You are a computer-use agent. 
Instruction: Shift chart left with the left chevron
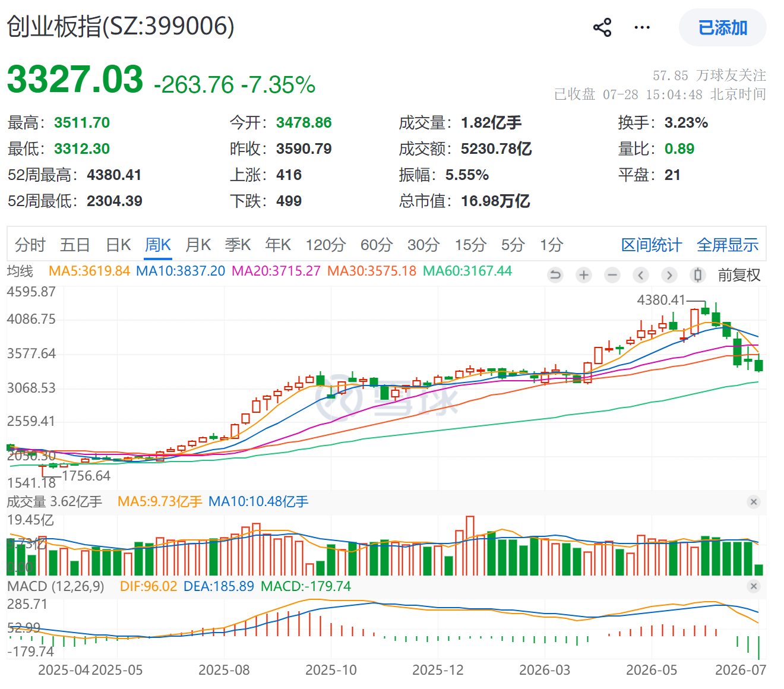pyautogui.click(x=640, y=275)
